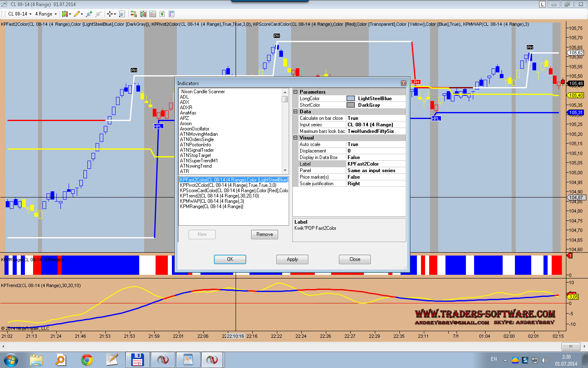Click the Apply button
Image resolution: width=588 pixels, height=368 pixels.
292,259
